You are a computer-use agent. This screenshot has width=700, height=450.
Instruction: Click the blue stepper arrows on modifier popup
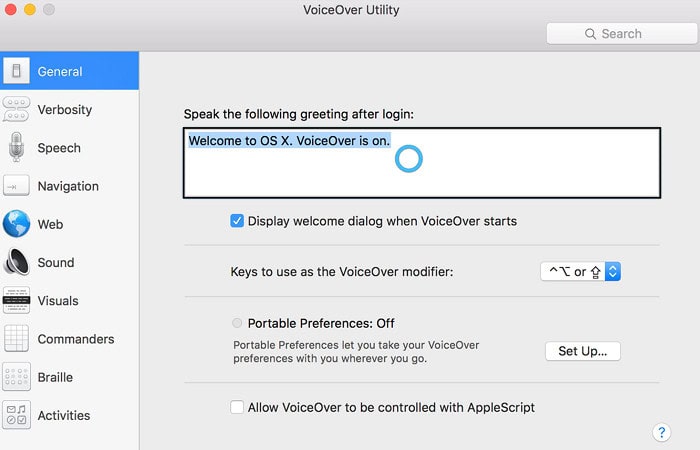613,271
